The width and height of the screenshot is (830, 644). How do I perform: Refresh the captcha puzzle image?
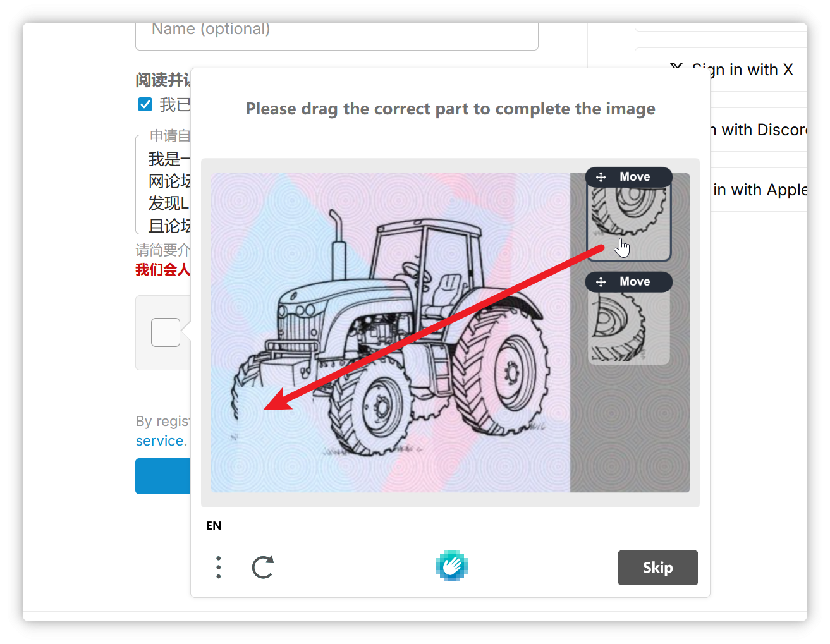[262, 568]
